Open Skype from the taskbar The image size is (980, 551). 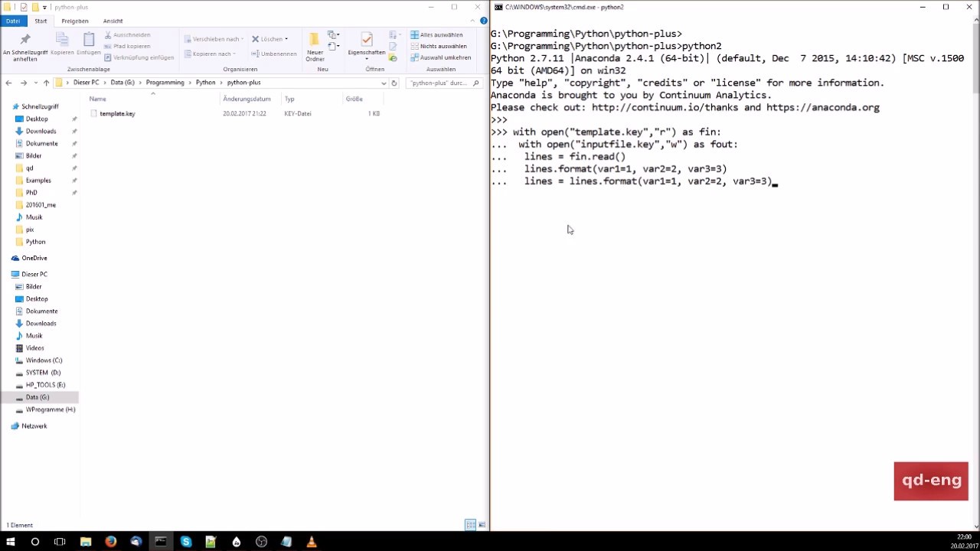(186, 542)
